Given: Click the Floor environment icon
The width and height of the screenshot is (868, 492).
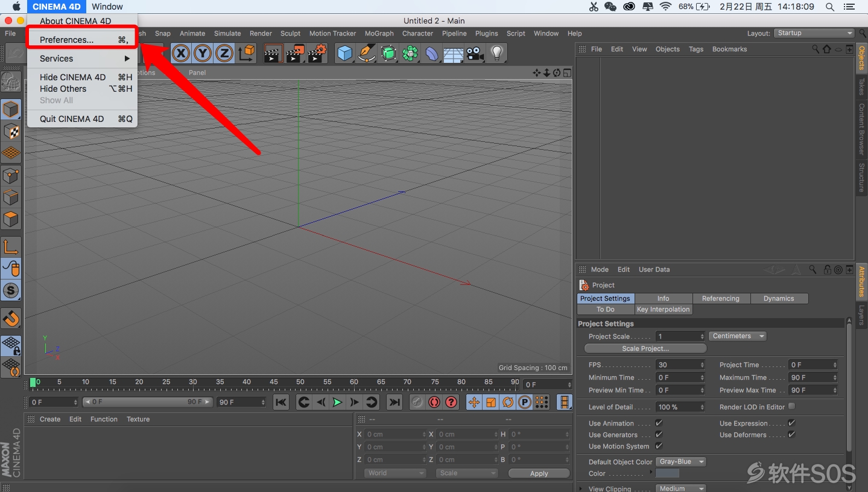Looking at the screenshot, I should [x=453, y=54].
